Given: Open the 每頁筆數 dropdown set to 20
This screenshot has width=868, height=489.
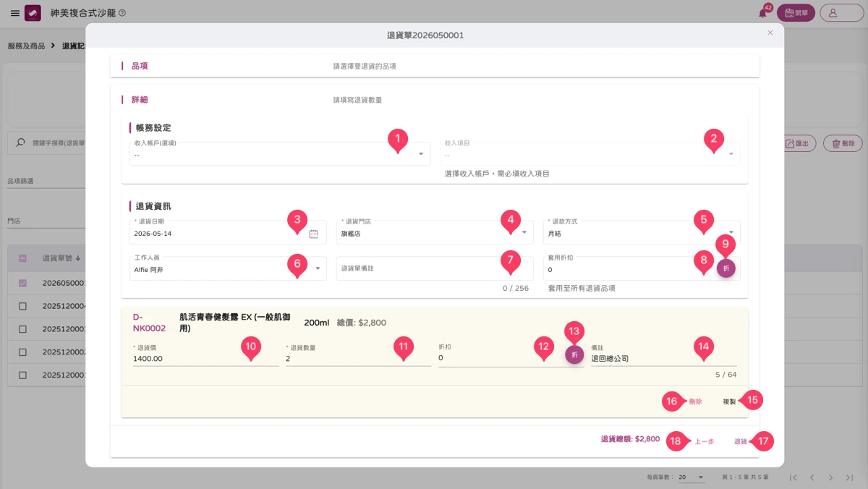Looking at the screenshot, I should [x=692, y=477].
